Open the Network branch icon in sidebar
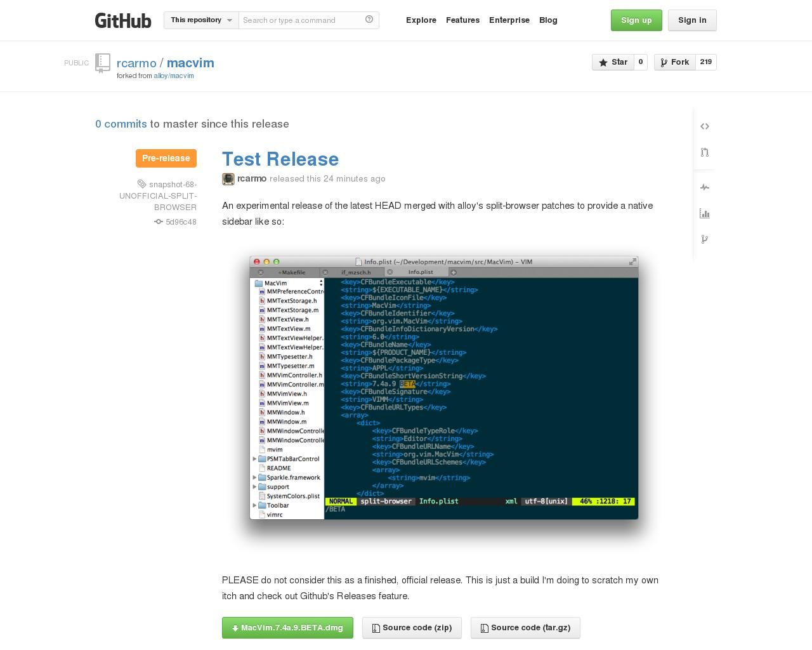This screenshot has width=812, height=650. click(x=705, y=239)
